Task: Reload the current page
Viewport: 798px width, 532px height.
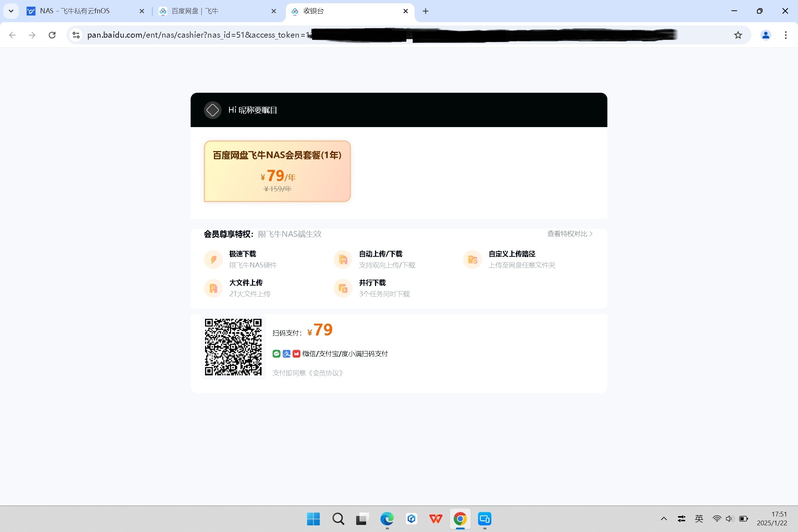Action: (52, 35)
